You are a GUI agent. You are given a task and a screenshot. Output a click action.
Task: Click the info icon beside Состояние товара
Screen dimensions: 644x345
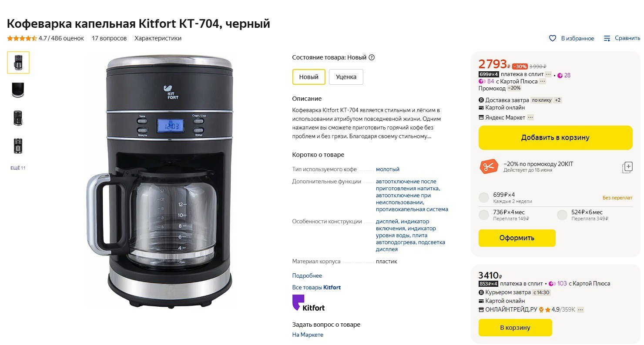pos(372,57)
